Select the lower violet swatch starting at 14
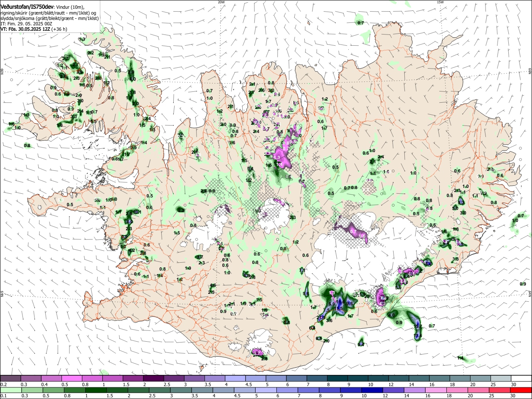 [415, 390]
